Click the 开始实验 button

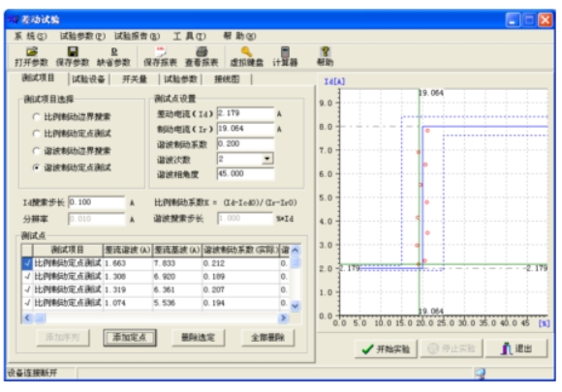pos(386,348)
